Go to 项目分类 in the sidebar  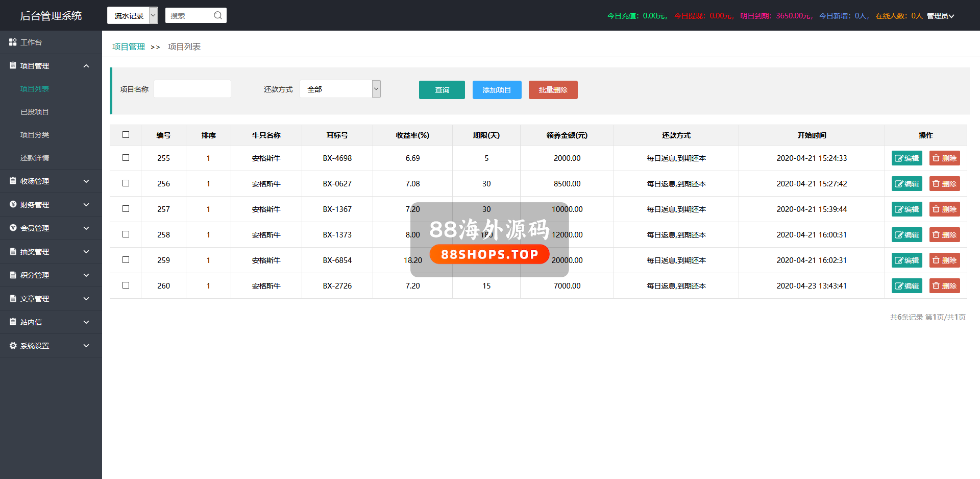coord(35,135)
